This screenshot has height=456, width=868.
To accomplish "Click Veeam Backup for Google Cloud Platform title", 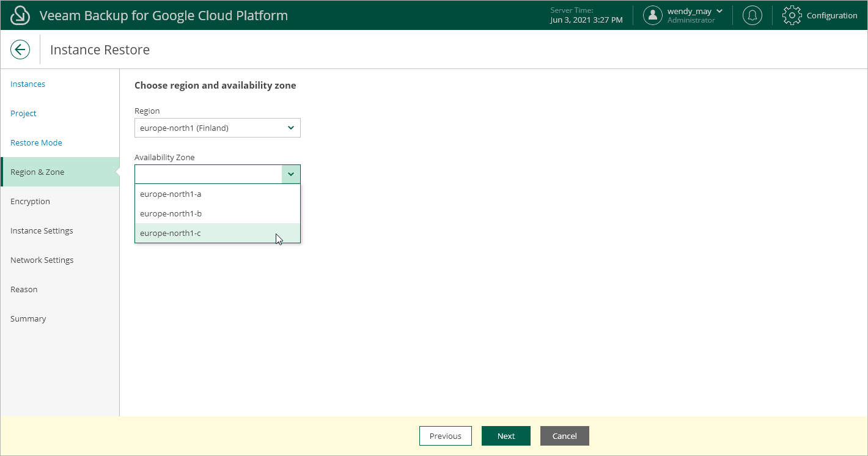I will (x=164, y=15).
